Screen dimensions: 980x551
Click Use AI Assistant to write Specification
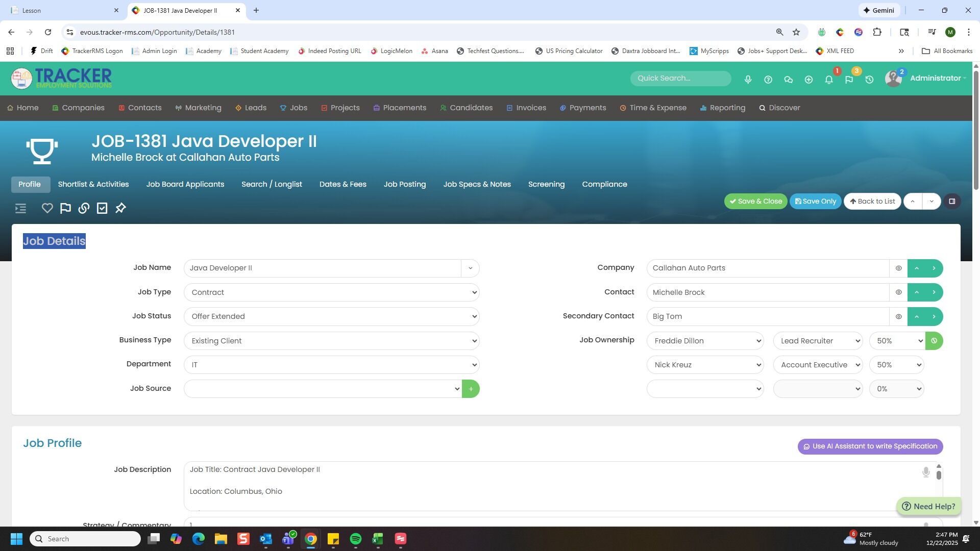(870, 446)
